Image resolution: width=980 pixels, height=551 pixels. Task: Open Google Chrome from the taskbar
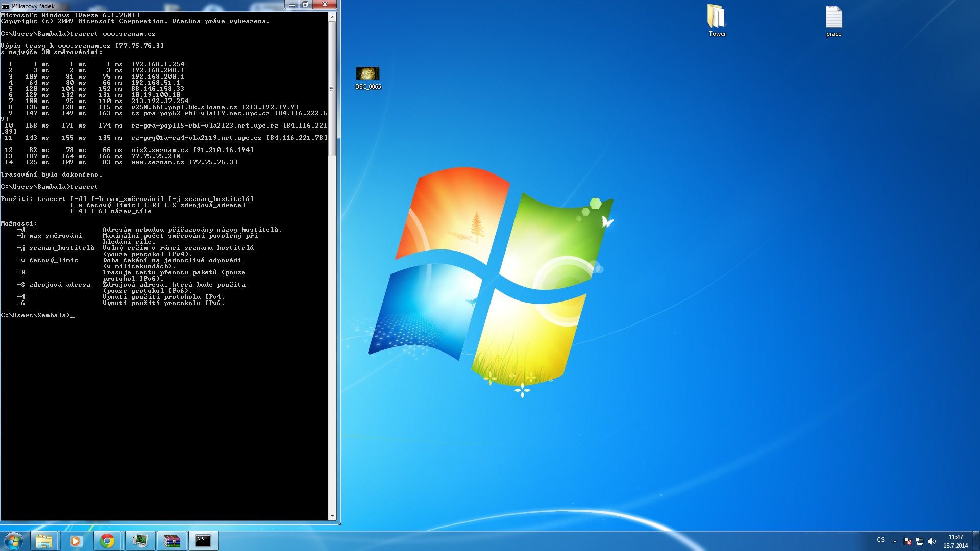coord(107,541)
